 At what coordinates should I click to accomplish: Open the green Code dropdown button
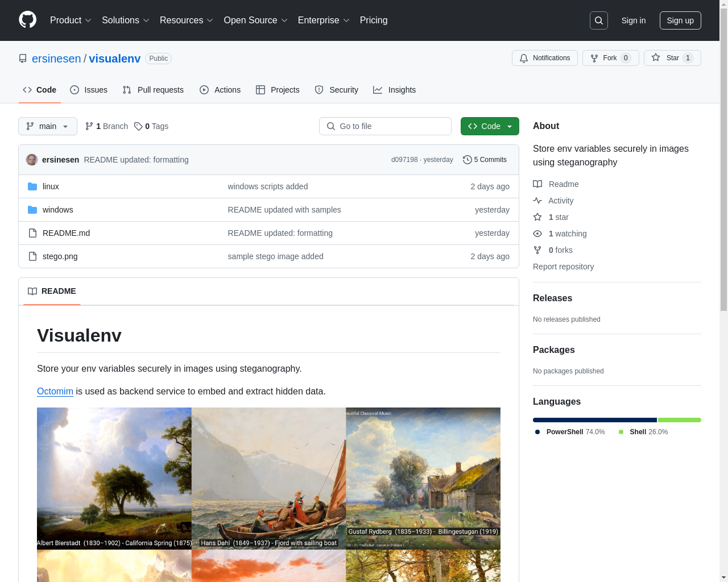tap(490, 126)
